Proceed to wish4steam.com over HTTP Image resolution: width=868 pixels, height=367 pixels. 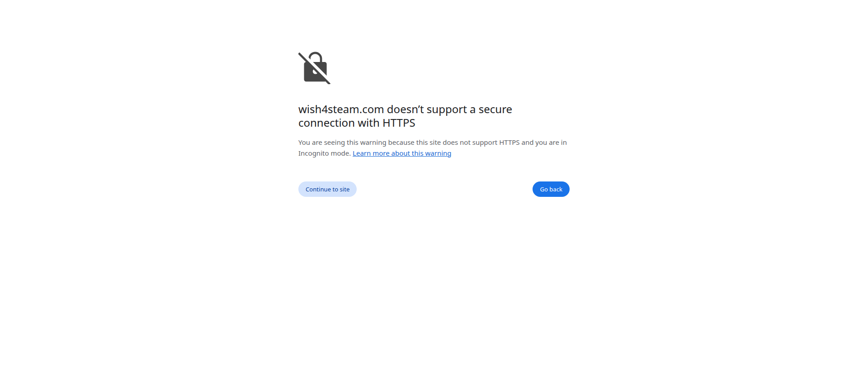click(327, 189)
